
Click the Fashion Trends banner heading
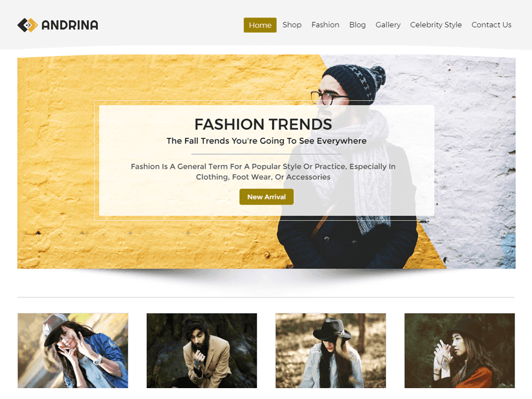coord(263,124)
